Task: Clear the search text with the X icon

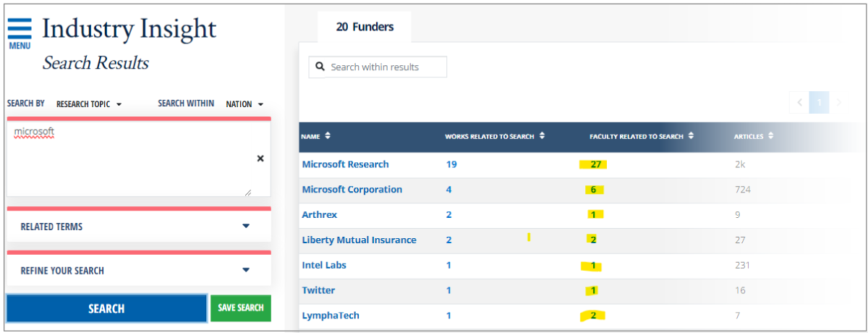Action: [260, 159]
